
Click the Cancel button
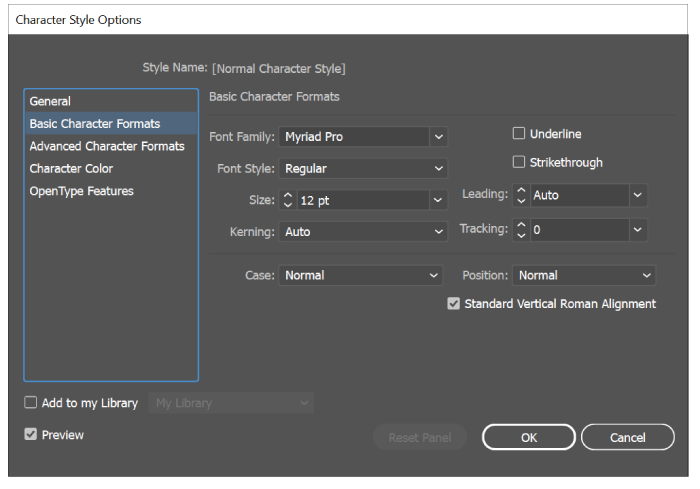pyautogui.click(x=628, y=437)
